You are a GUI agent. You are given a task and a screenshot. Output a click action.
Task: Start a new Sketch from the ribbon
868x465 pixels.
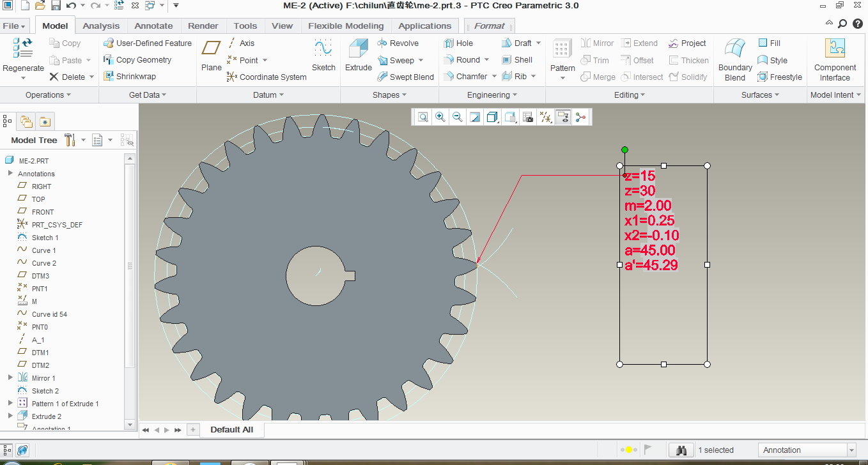(x=323, y=55)
